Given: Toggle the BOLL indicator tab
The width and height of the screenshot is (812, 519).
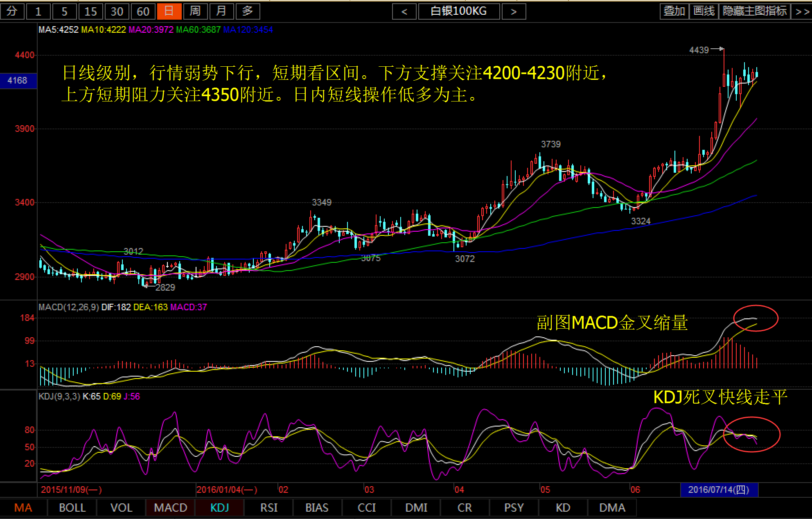Looking at the screenshot, I should 72,508.
